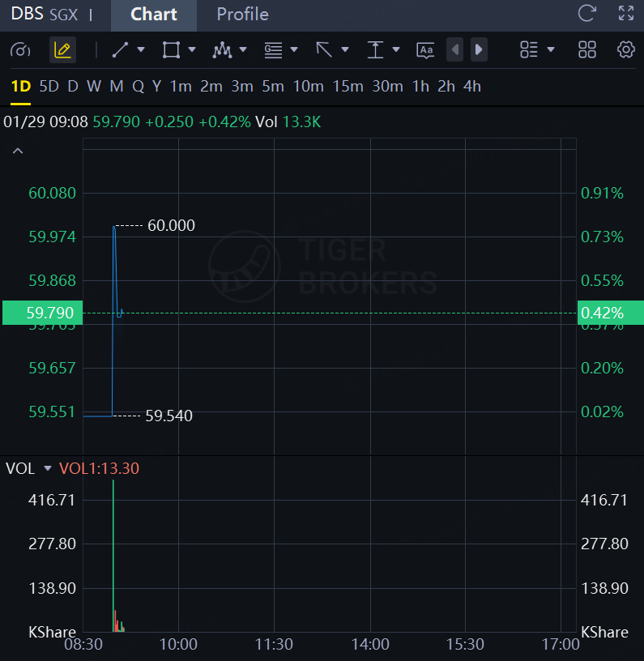Expand the list layout dropdown arrow
This screenshot has height=661, width=644.
550,49
